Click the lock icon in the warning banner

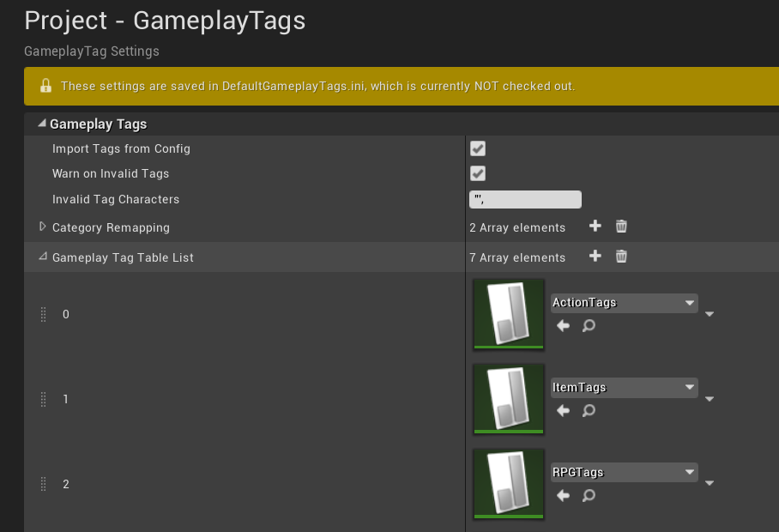(45, 86)
